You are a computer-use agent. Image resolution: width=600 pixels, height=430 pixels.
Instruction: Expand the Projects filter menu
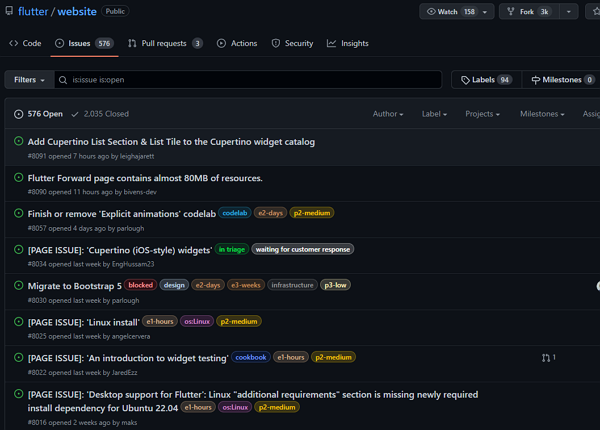coord(483,114)
